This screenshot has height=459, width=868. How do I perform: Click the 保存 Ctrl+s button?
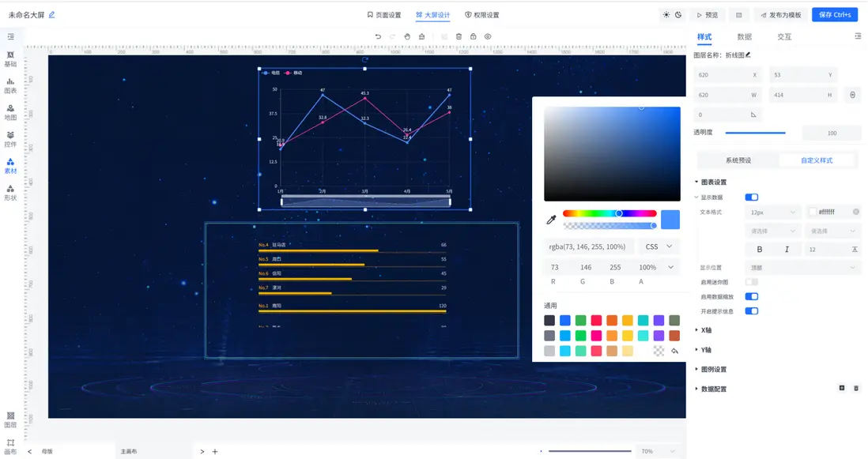pyautogui.click(x=835, y=15)
